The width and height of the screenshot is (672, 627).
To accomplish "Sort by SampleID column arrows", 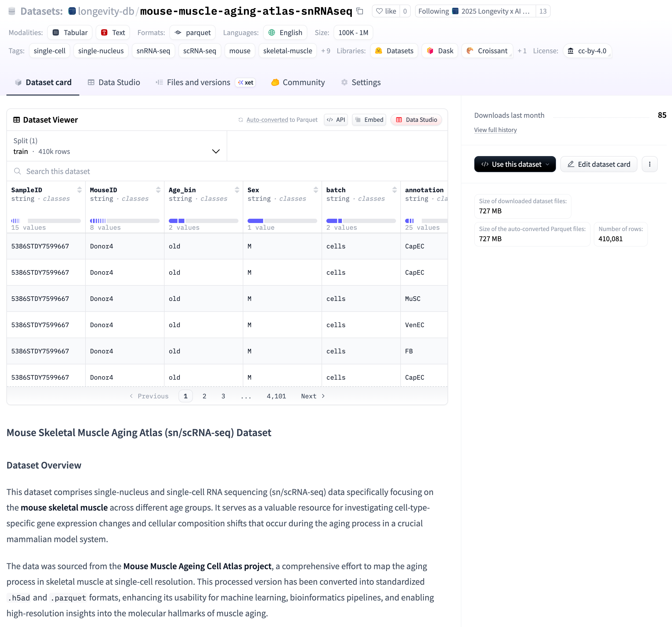I will pos(79,190).
